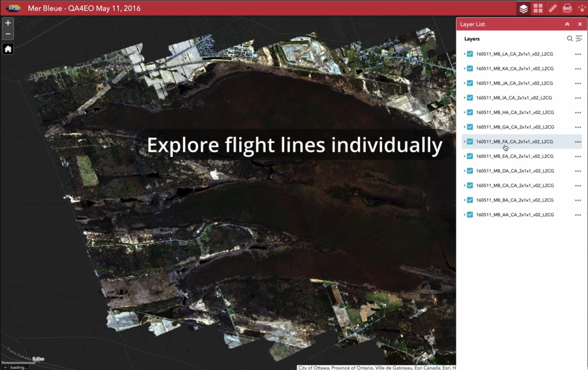This screenshot has height=370, width=588.
Task: Uncheck 160511_MB_FA layer visibility
Action: [x=470, y=142]
